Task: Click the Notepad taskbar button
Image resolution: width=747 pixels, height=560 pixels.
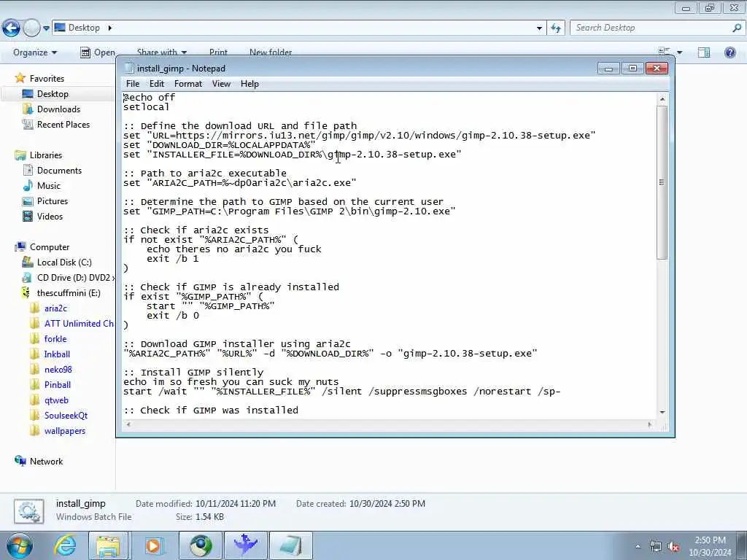Action: coord(291,545)
